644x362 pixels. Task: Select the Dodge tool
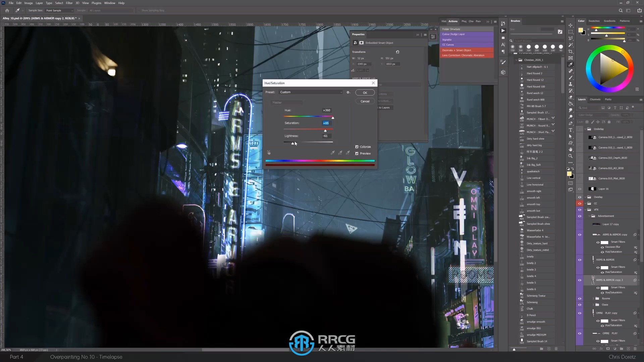pos(571,117)
